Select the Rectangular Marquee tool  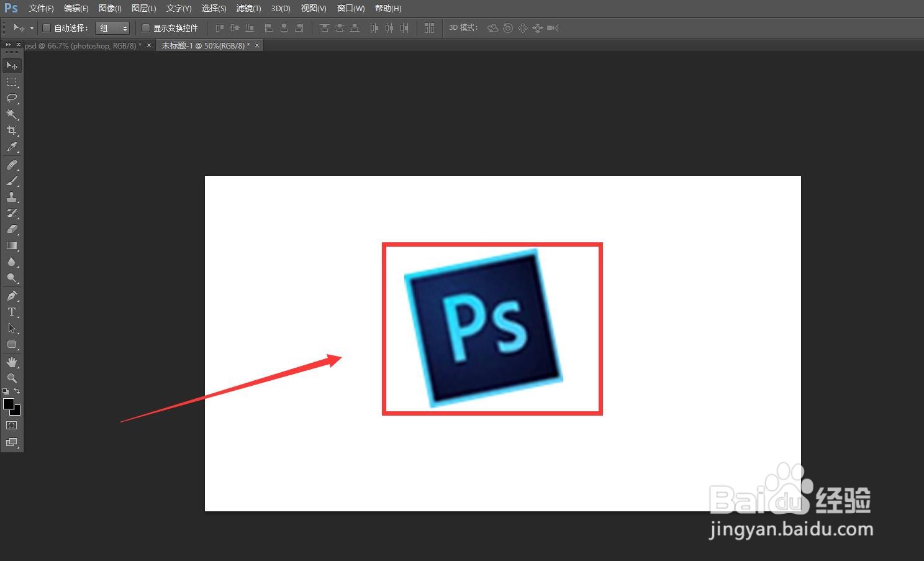click(x=12, y=82)
